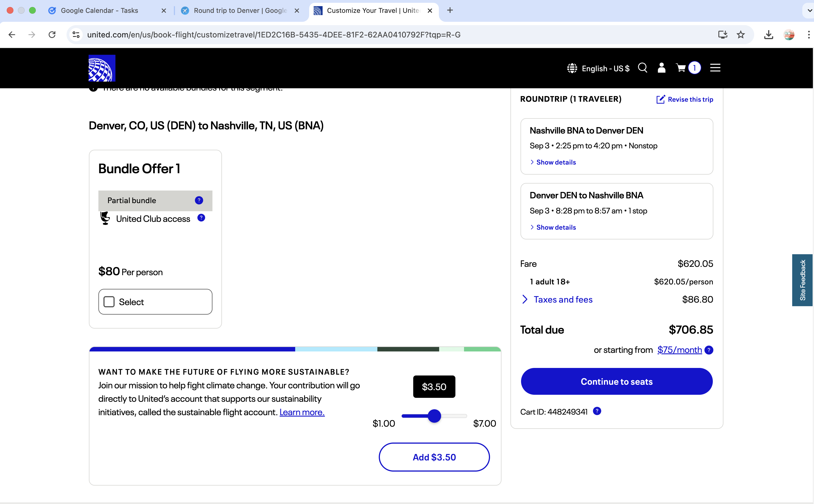Open the shopping cart icon

[x=681, y=68]
